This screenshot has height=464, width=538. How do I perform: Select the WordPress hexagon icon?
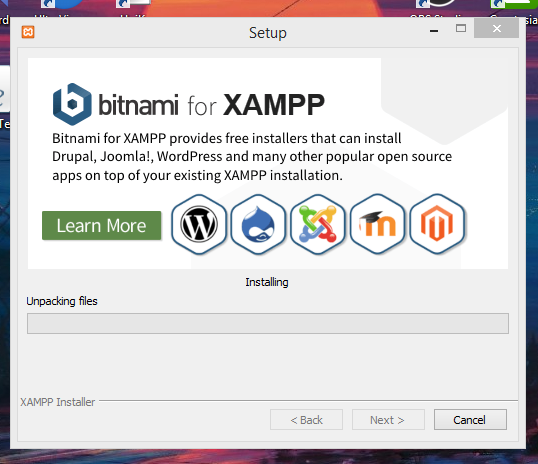199,224
